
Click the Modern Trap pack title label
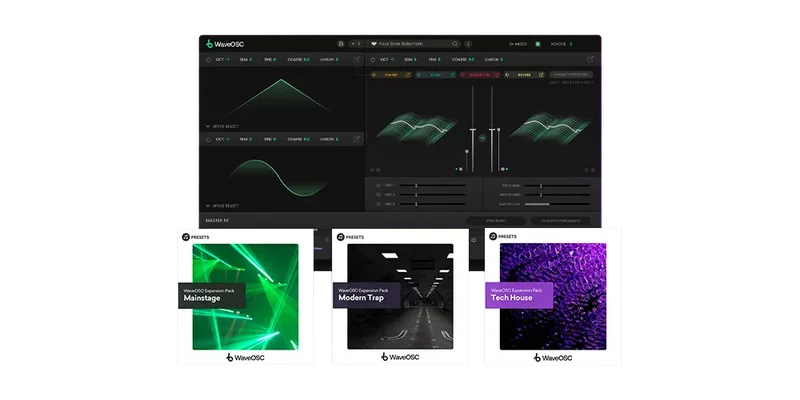pos(367,296)
